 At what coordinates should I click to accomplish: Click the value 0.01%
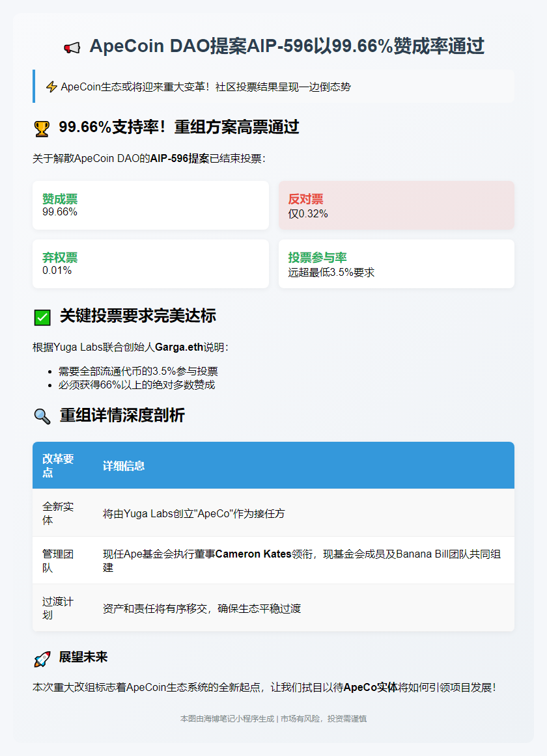[57, 271]
